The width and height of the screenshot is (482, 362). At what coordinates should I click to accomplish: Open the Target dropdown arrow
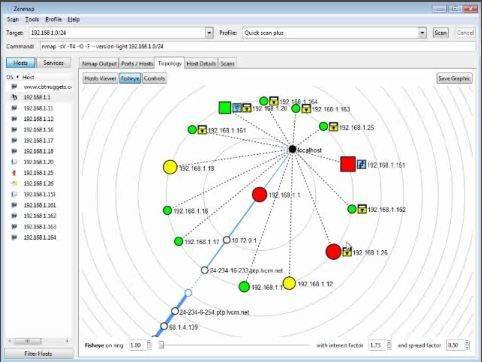point(209,33)
